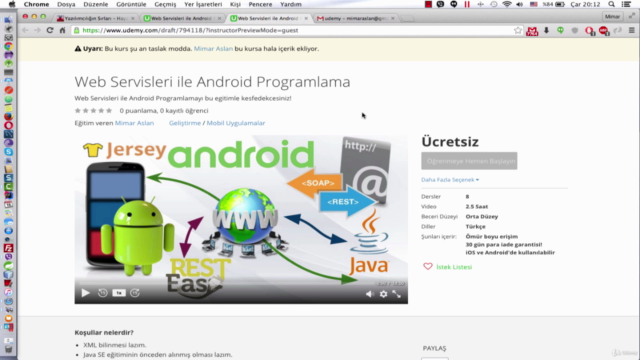Click the Mimar profile button
The image size is (640, 360).
click(612, 17)
